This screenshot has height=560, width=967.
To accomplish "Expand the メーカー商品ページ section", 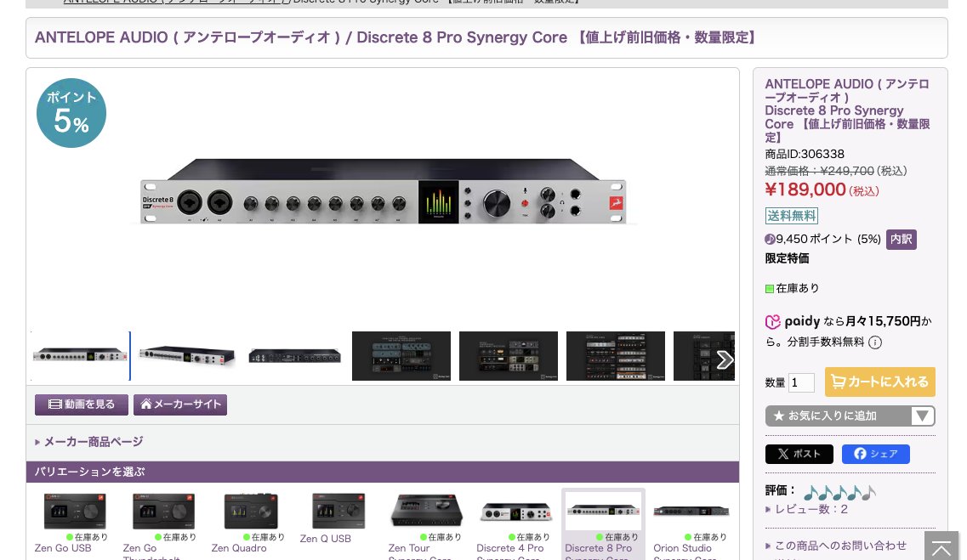I will (x=93, y=442).
